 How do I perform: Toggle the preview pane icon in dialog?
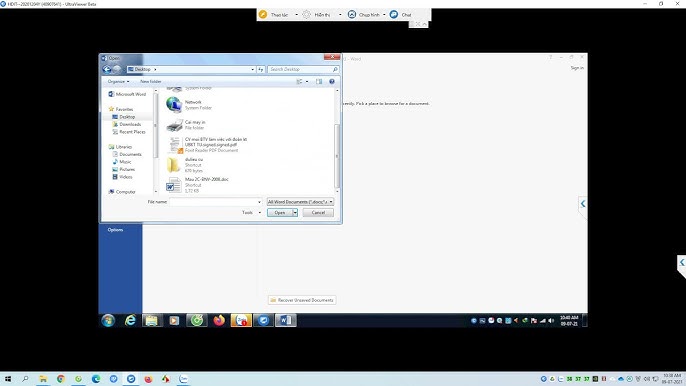(x=319, y=81)
